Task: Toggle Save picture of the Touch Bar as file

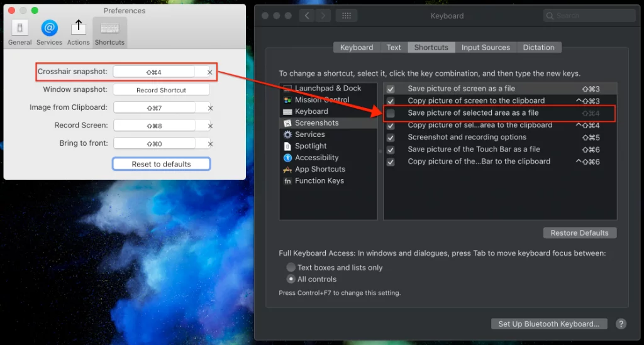Action: (391, 150)
